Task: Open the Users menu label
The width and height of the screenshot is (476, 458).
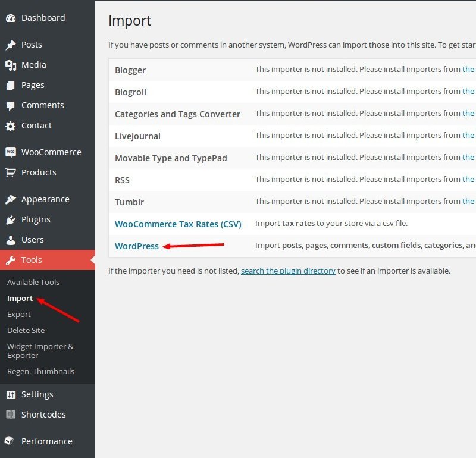Action: pyautogui.click(x=33, y=240)
